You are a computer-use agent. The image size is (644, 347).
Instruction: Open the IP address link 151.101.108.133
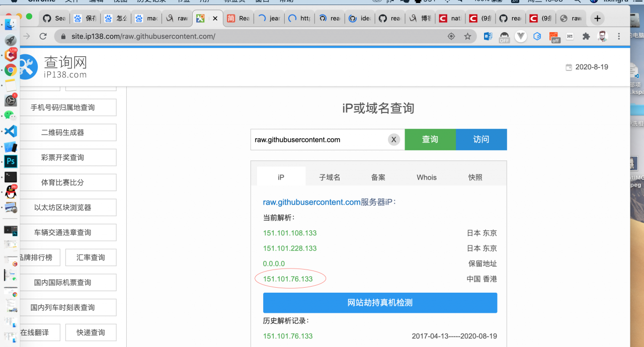coord(290,233)
